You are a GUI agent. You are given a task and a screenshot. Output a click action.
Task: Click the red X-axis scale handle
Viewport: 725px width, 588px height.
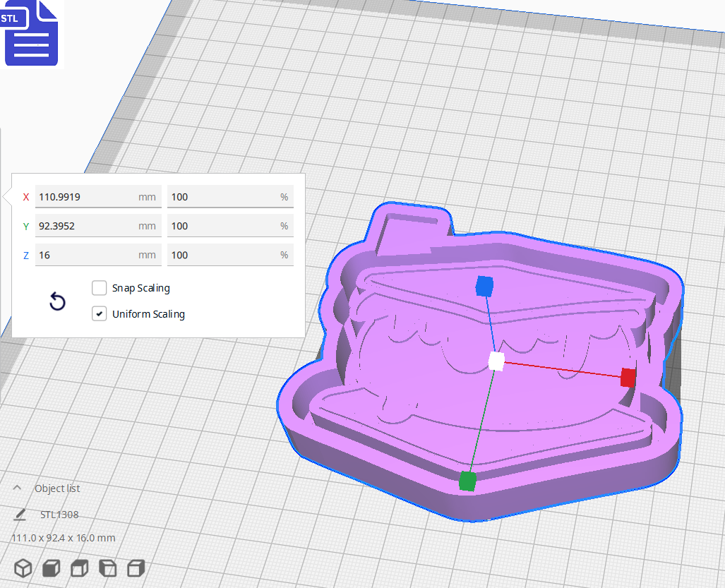627,378
